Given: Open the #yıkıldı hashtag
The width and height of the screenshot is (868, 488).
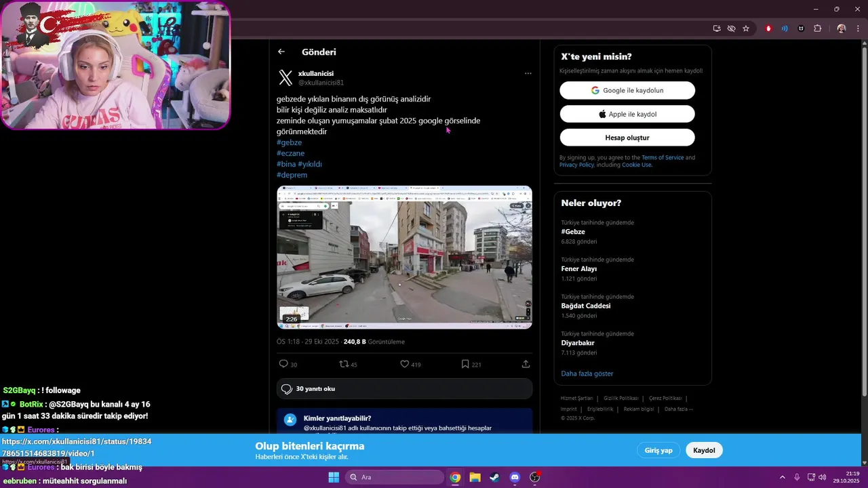Looking at the screenshot, I should (310, 164).
